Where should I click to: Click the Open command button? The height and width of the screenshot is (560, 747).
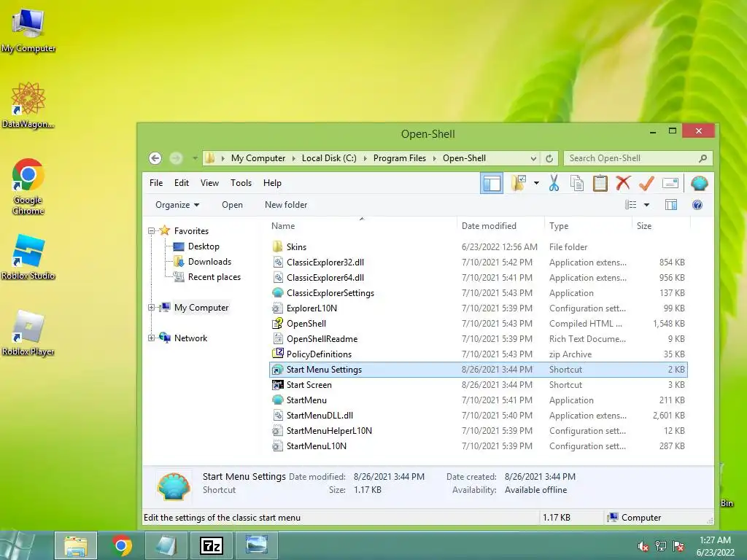(x=233, y=205)
